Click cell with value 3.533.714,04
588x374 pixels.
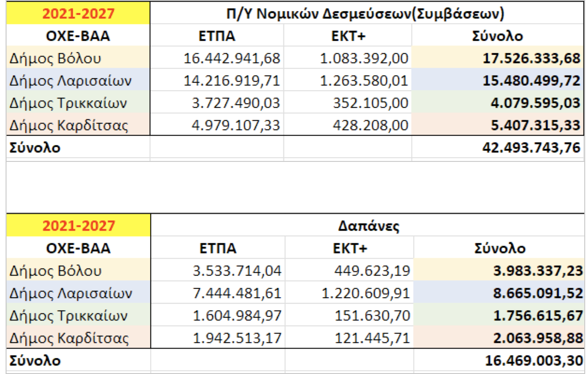(x=237, y=271)
